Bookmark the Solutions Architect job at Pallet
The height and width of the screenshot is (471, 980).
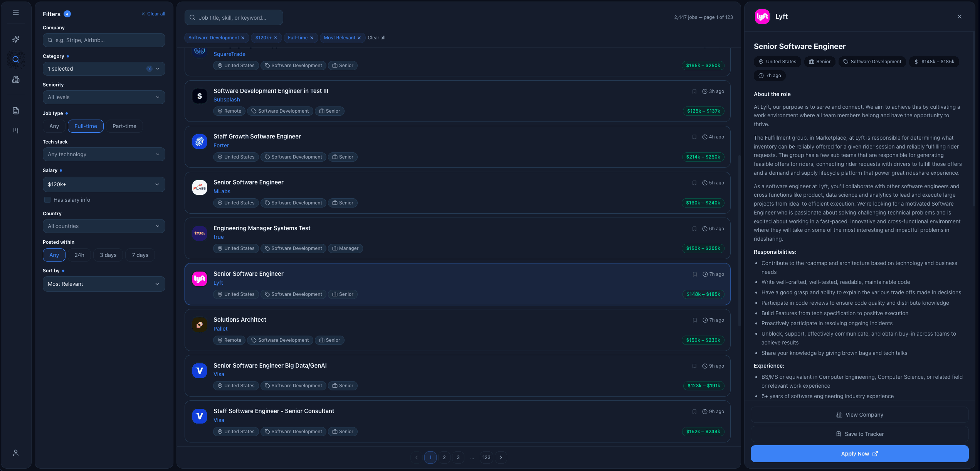pos(695,320)
